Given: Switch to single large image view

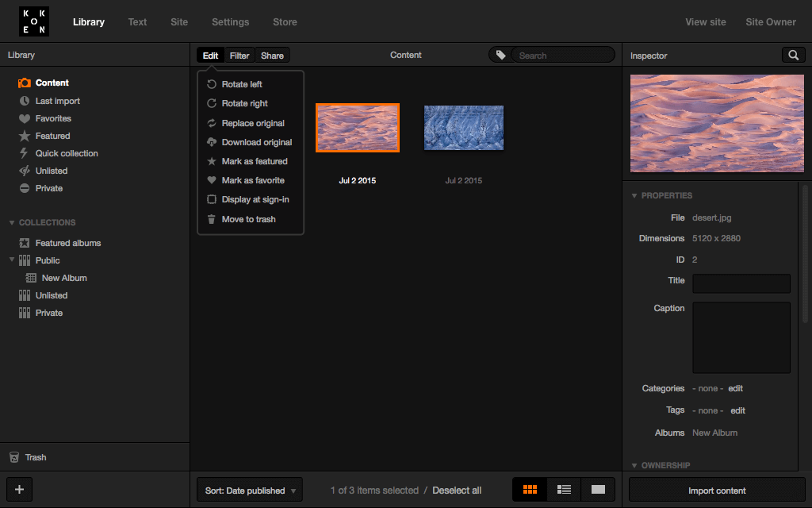Looking at the screenshot, I should pos(598,490).
